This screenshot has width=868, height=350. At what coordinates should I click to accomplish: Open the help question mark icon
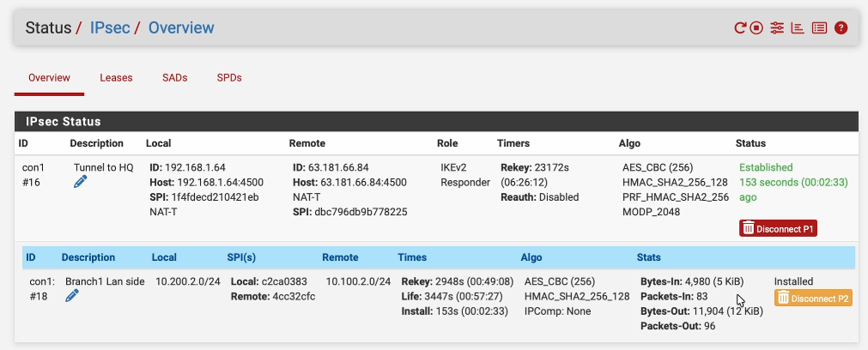[x=841, y=28]
